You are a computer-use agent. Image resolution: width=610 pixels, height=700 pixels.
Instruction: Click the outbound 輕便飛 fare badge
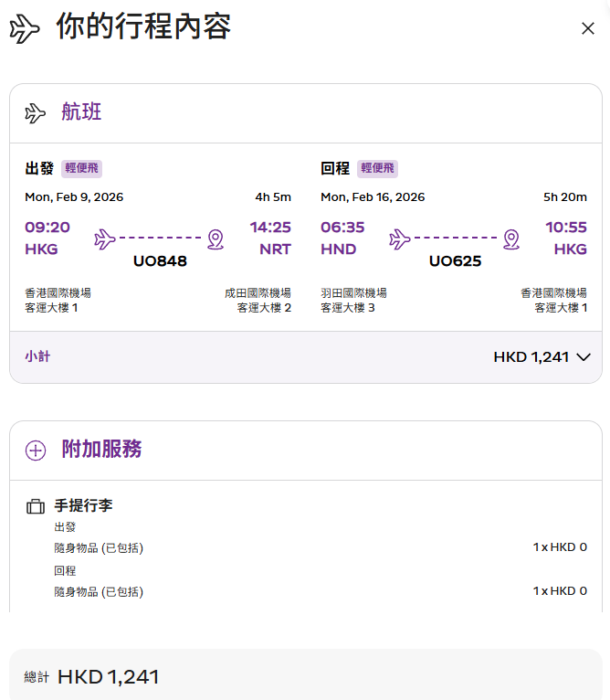tap(82, 168)
